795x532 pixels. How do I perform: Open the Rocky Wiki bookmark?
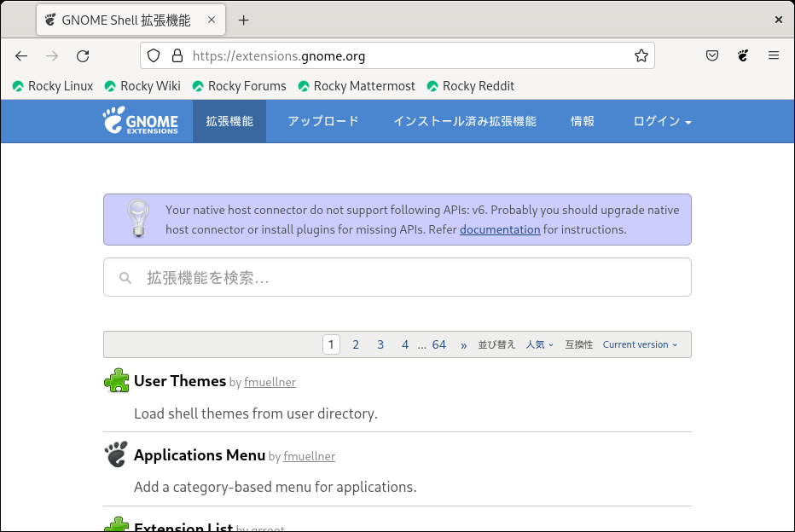tap(142, 86)
